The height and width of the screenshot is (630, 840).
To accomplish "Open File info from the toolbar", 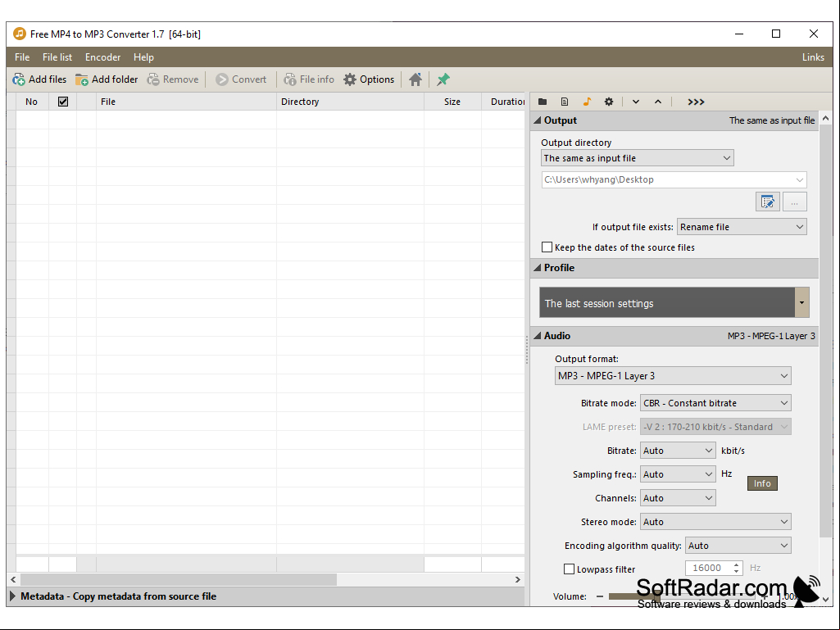I will [309, 79].
